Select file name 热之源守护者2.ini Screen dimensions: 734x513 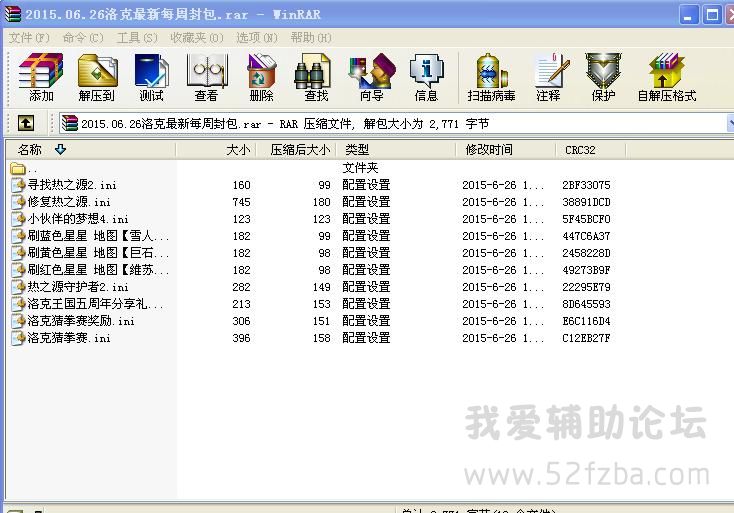tap(78, 286)
